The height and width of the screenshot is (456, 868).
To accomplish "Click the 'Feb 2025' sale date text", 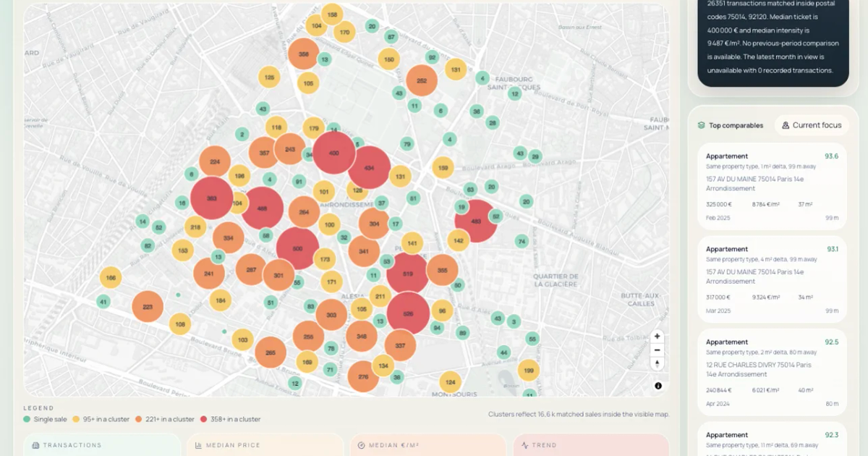I will coord(718,217).
